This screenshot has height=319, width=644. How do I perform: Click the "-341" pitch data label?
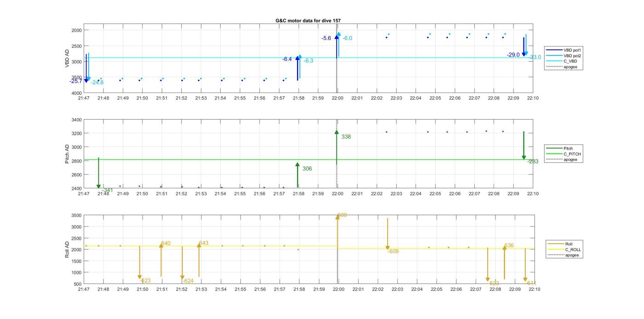(108, 190)
